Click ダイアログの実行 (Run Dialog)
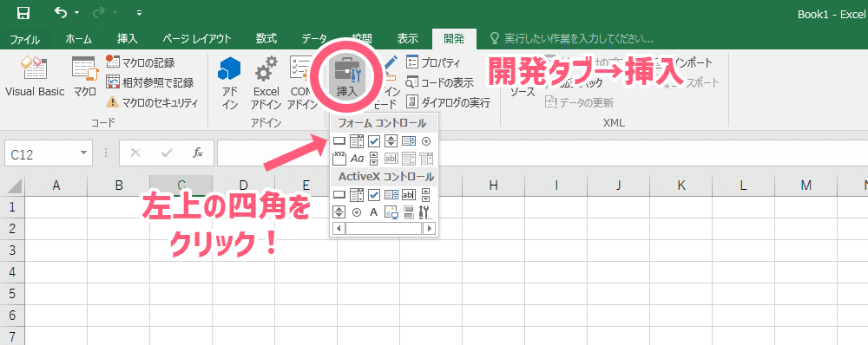The width and height of the screenshot is (868, 345). [x=448, y=102]
